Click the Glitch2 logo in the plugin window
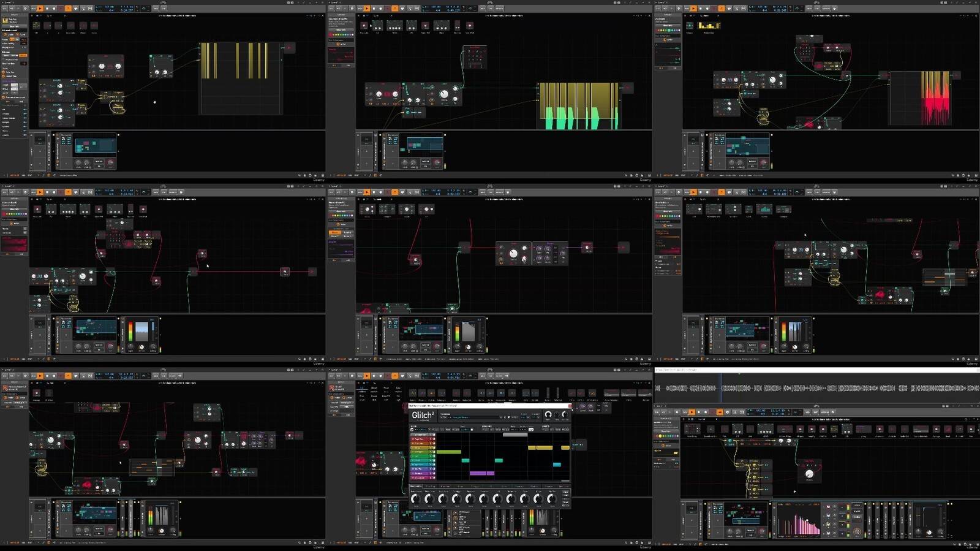This screenshot has height=551, width=980. [423, 416]
